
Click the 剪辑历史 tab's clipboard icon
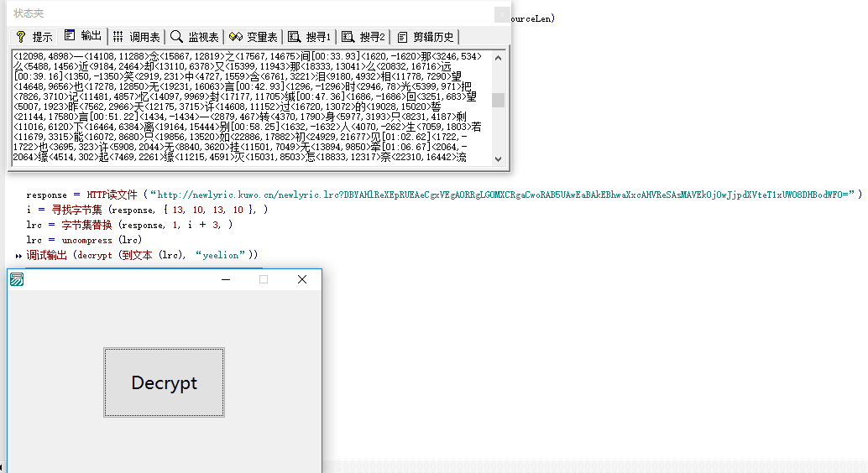point(402,37)
